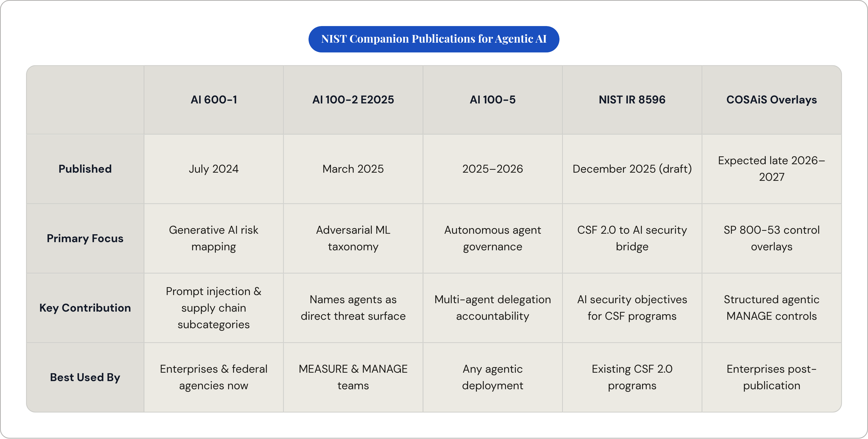Select the December 2025 (draft) cell

[x=632, y=169]
